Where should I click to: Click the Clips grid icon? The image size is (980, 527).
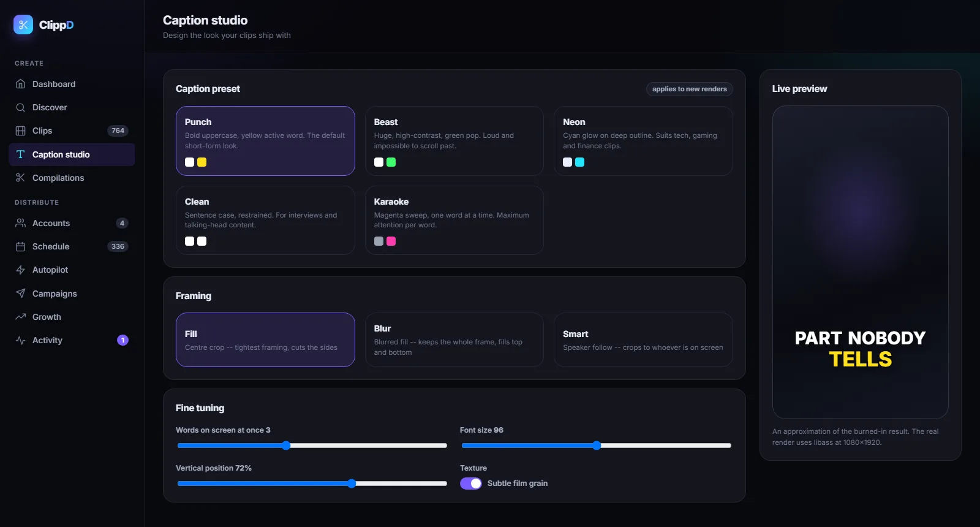(20, 131)
